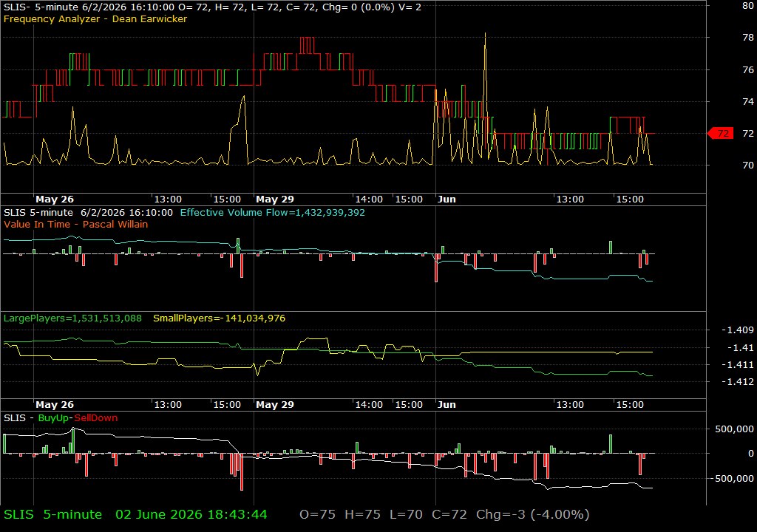757x532 pixels.
Task: Click the May 29 date label on lower time axis
Action: (275, 405)
